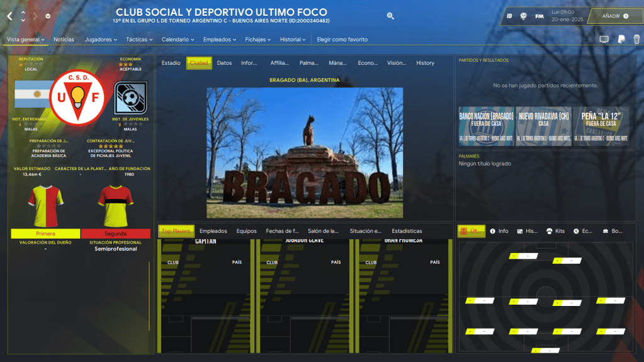Screen dimensions: 644x362
Task: Expand the Fichajes dropdown menu
Action: tap(258, 40)
